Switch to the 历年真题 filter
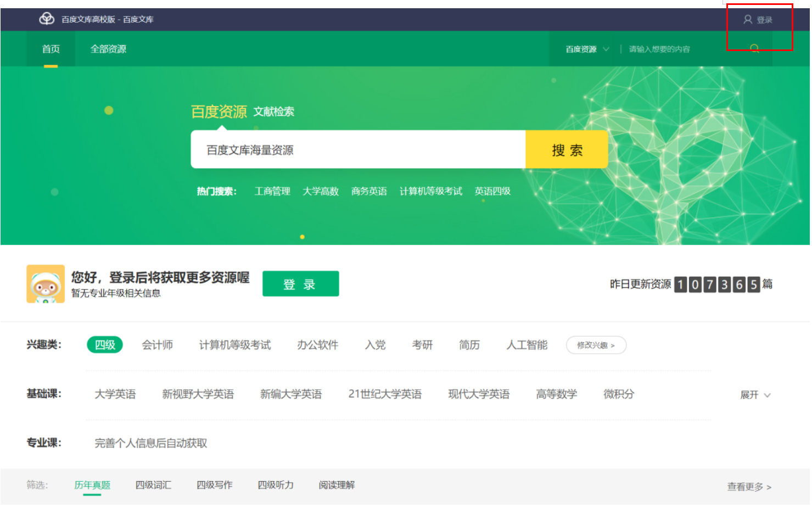Image resolution: width=812 pixels, height=508 pixels. tap(92, 485)
